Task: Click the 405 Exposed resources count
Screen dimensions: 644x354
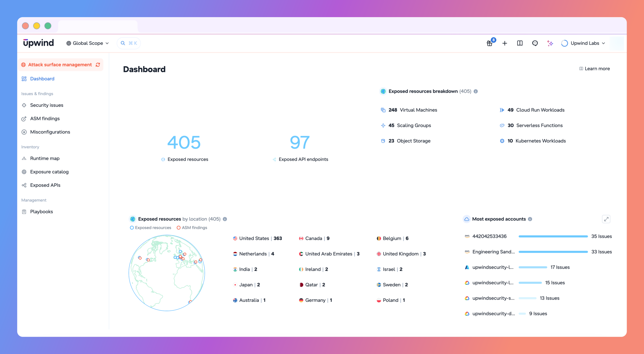Action: pyautogui.click(x=184, y=142)
